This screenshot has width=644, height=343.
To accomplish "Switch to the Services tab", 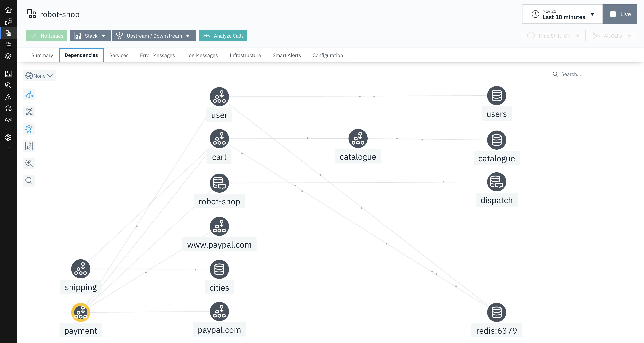I will point(119,55).
